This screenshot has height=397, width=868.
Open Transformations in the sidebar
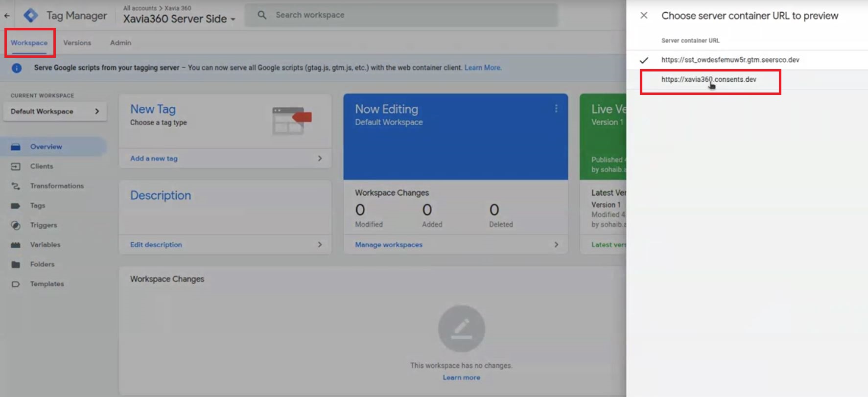57,186
